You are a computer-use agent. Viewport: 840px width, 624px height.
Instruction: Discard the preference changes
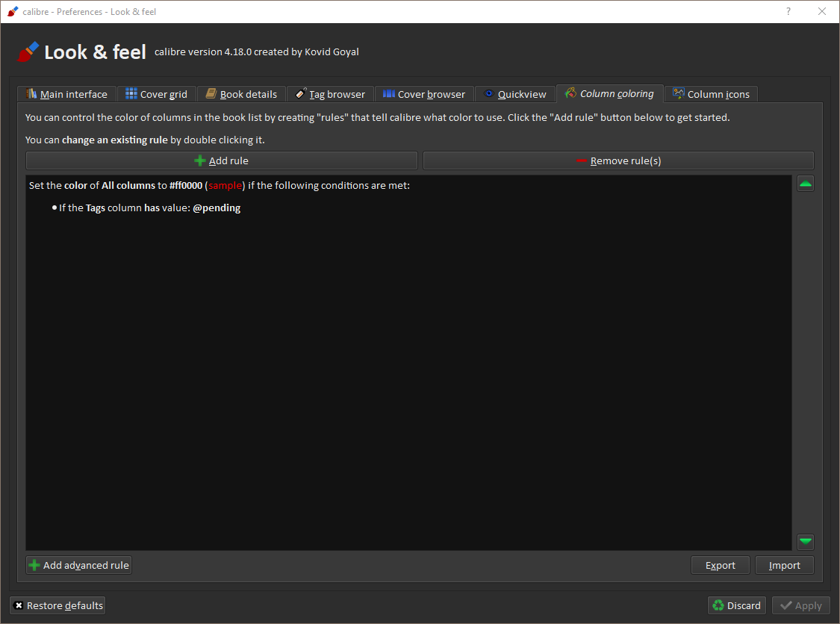click(737, 605)
